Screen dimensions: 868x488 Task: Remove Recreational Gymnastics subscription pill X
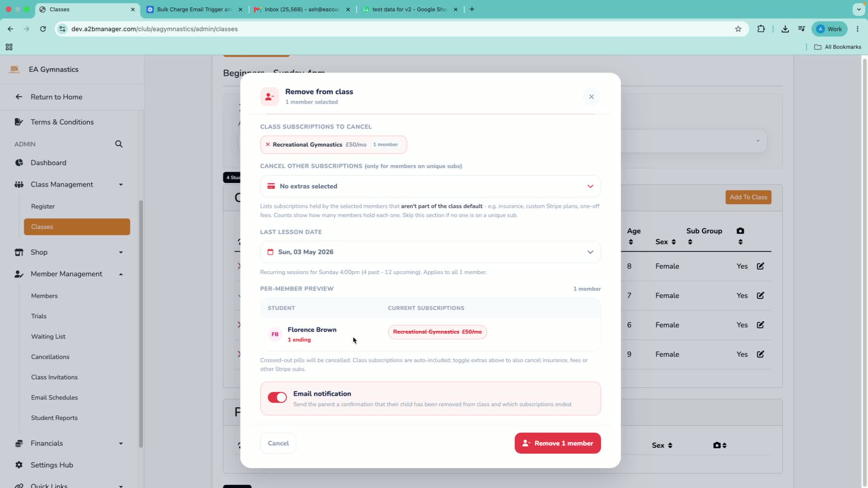[268, 145]
